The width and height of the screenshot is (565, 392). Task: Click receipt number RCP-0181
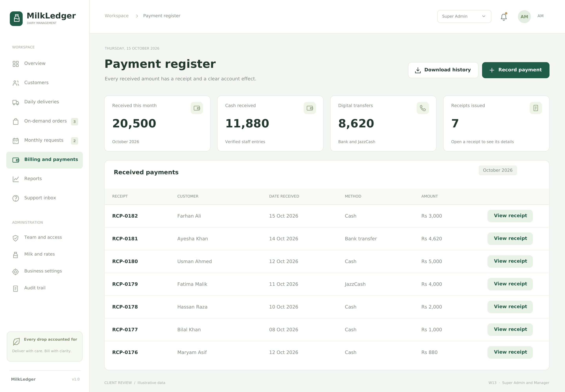click(125, 239)
